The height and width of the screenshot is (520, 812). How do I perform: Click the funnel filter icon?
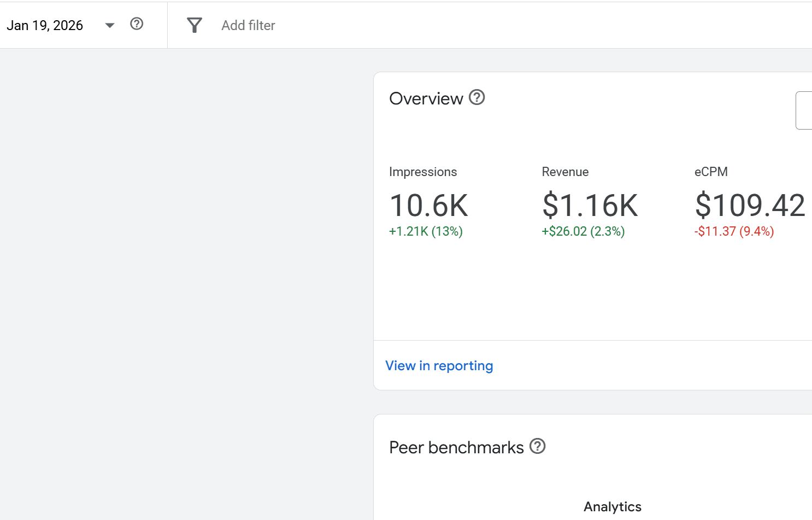[x=195, y=25]
